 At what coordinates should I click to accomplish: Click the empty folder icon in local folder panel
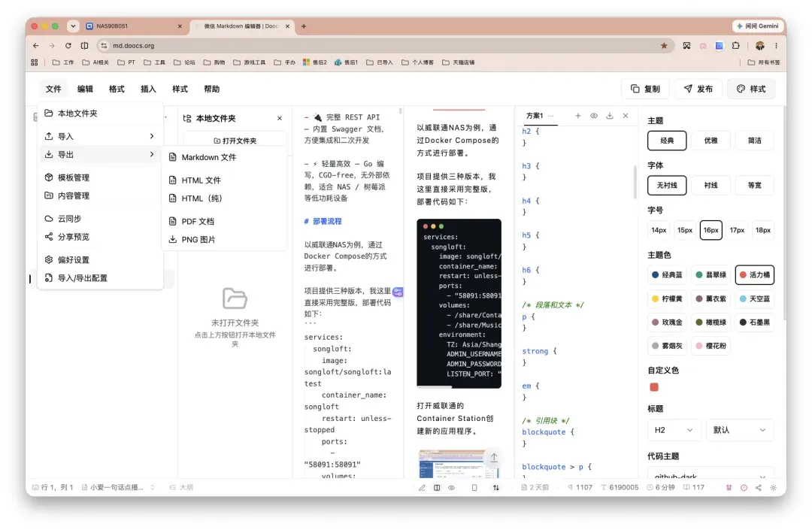pyautogui.click(x=235, y=298)
